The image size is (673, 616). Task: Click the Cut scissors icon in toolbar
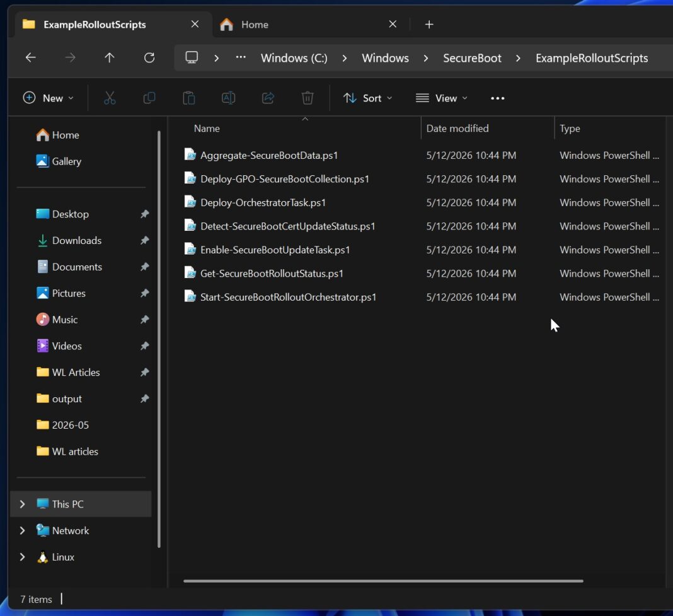[x=110, y=98]
